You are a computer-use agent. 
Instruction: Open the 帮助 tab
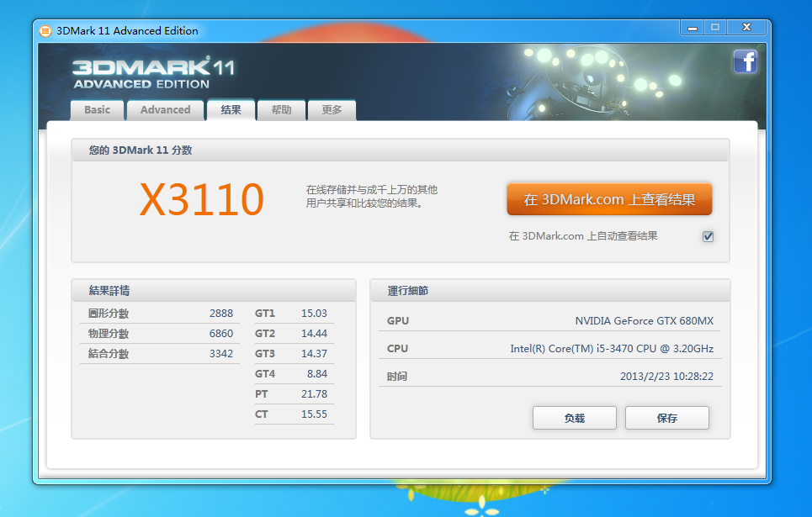tap(281, 110)
